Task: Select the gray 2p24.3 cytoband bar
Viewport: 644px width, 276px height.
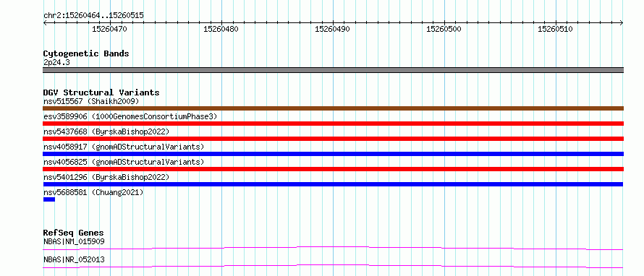Action: (333, 70)
